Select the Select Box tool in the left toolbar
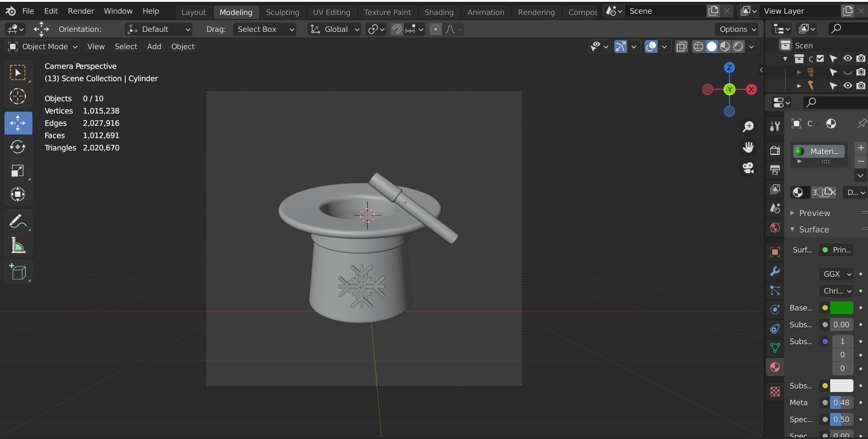The height and width of the screenshot is (439, 868). (18, 73)
